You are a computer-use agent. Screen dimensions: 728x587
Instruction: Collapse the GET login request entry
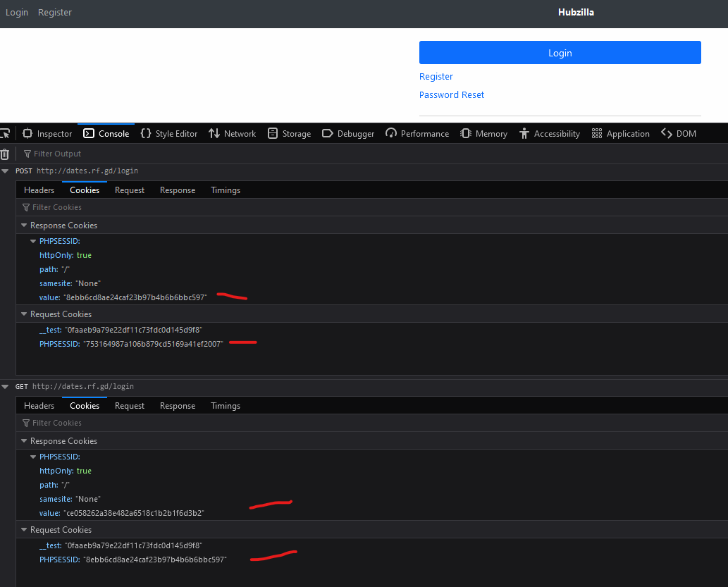click(x=6, y=387)
